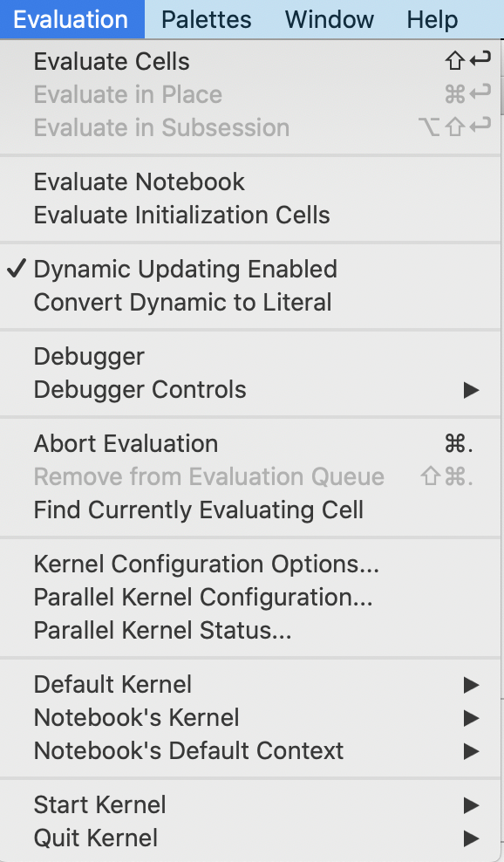Open the Help menu
The image size is (504, 862).
pyautogui.click(x=432, y=19)
